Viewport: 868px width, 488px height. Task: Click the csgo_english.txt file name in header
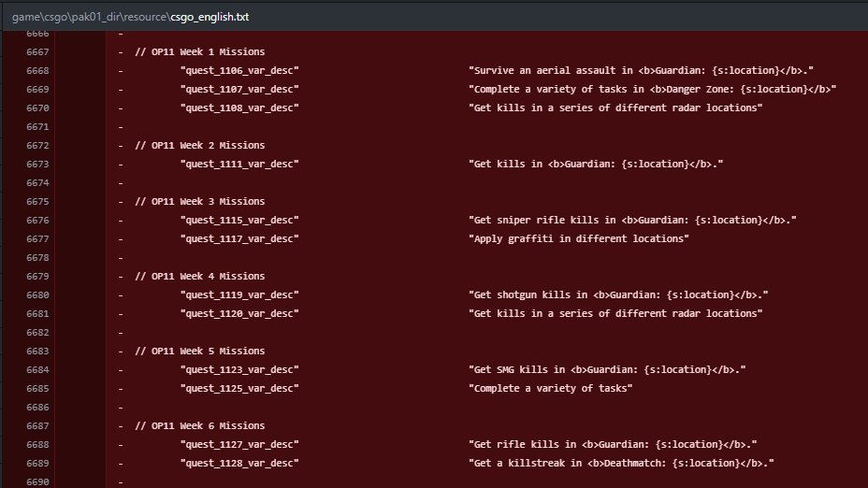210,17
